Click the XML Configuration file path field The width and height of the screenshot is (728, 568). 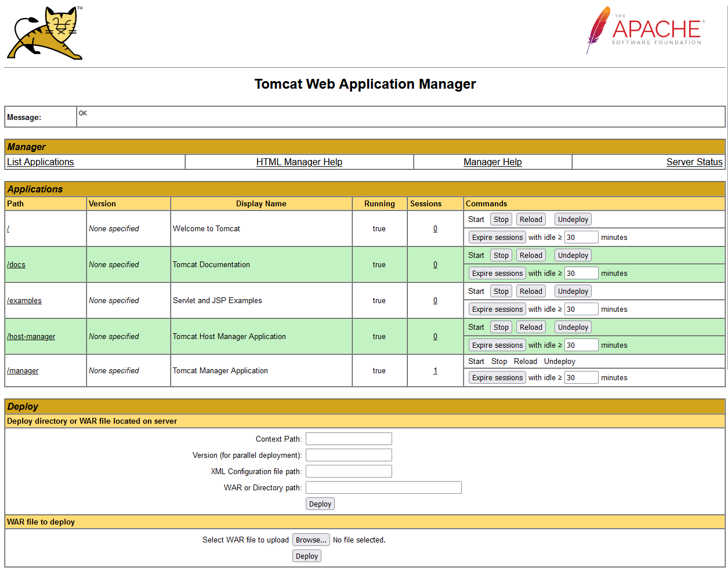pyautogui.click(x=349, y=472)
